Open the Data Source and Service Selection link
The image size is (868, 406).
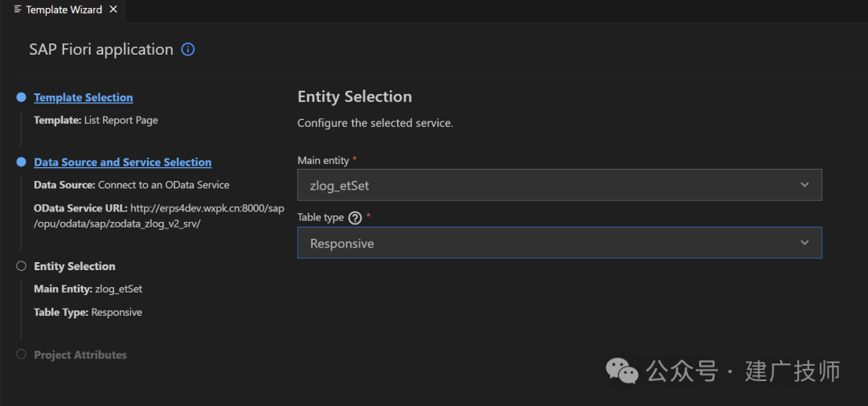123,162
